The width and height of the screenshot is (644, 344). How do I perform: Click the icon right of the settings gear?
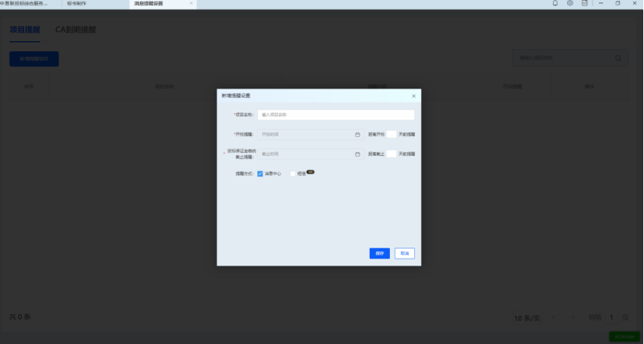(x=584, y=4)
